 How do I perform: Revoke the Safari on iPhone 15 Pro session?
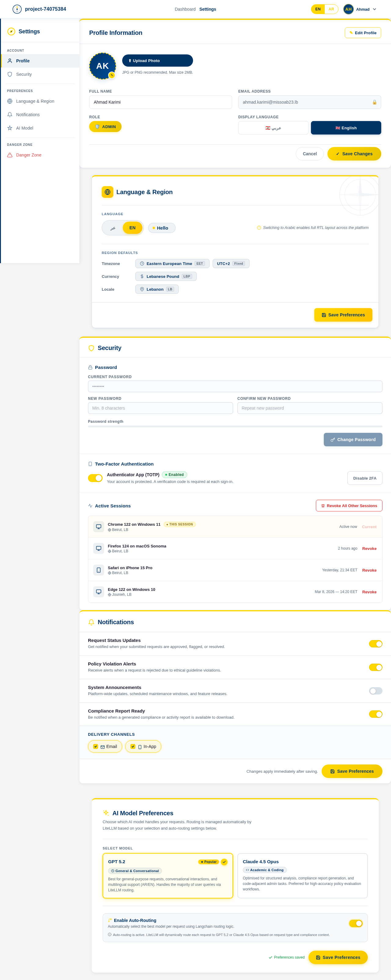click(369, 570)
